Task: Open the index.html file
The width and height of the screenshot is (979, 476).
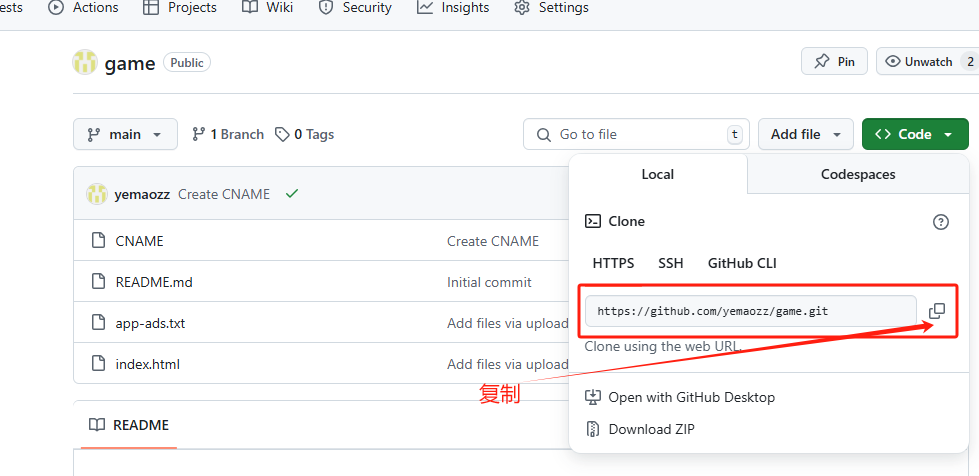Action: click(x=147, y=364)
